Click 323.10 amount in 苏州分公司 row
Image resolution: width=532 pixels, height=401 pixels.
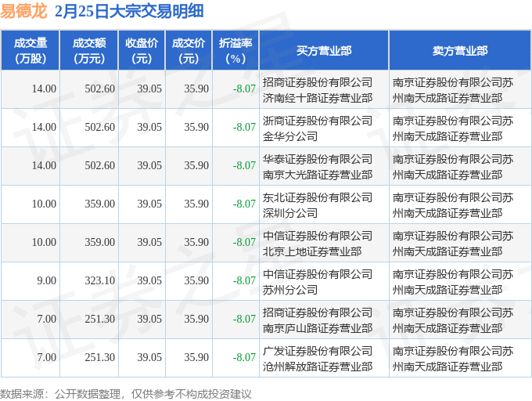pos(100,281)
